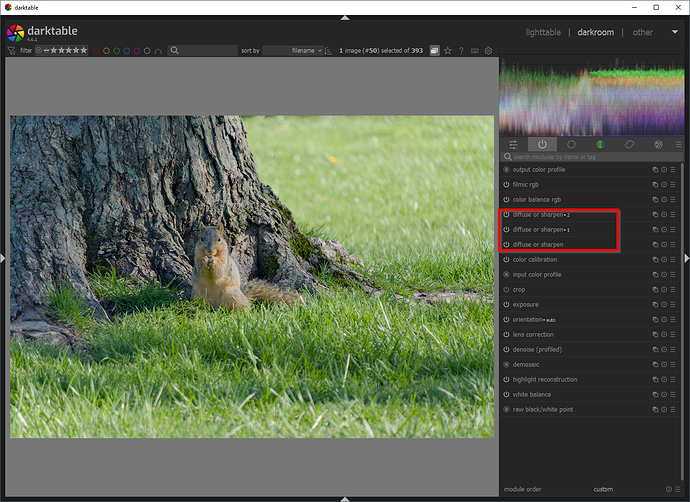Viewport: 690px width, 502px height.
Task: Open multi-instance menu for filmic rgb
Action: tap(655, 185)
